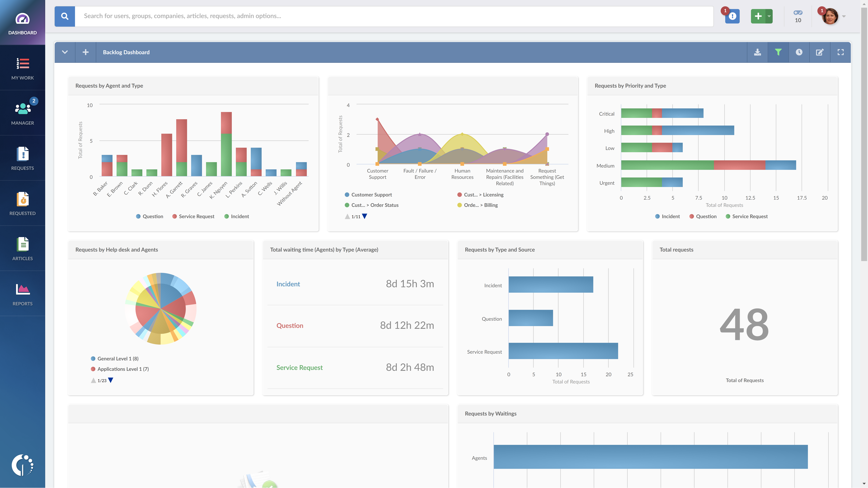Toggle Applications Level 1 (7) legend entry
The width and height of the screenshot is (868, 488).
click(x=120, y=369)
